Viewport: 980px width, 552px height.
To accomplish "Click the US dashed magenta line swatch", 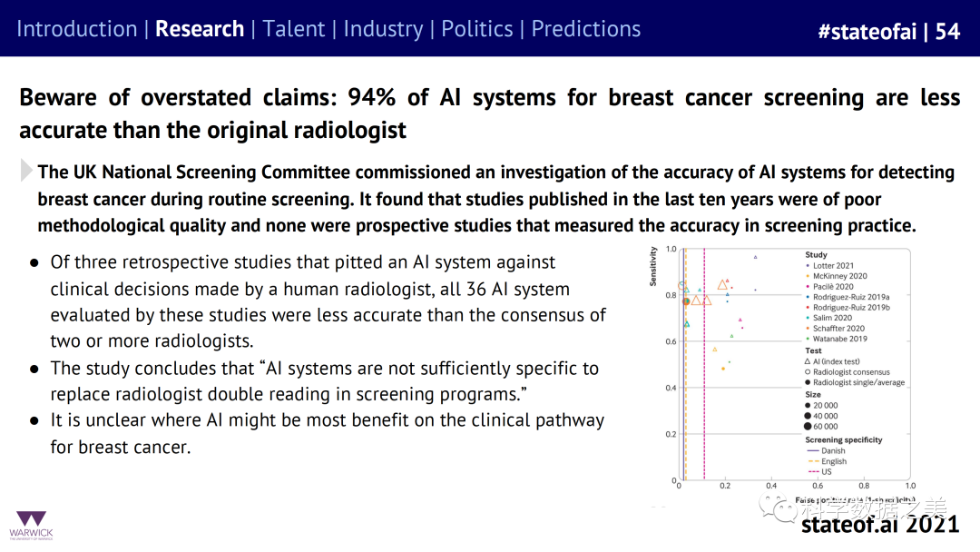I will pos(812,472).
